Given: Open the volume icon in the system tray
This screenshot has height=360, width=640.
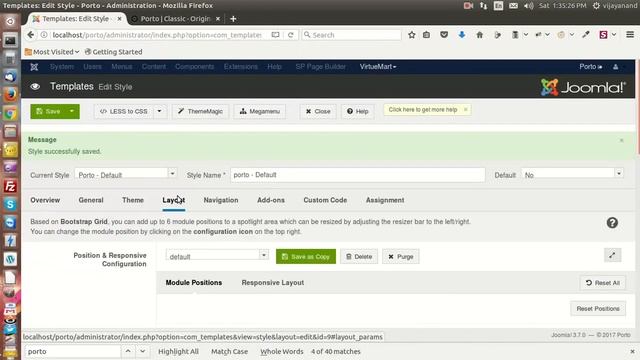Looking at the screenshot, I should click(529, 6).
